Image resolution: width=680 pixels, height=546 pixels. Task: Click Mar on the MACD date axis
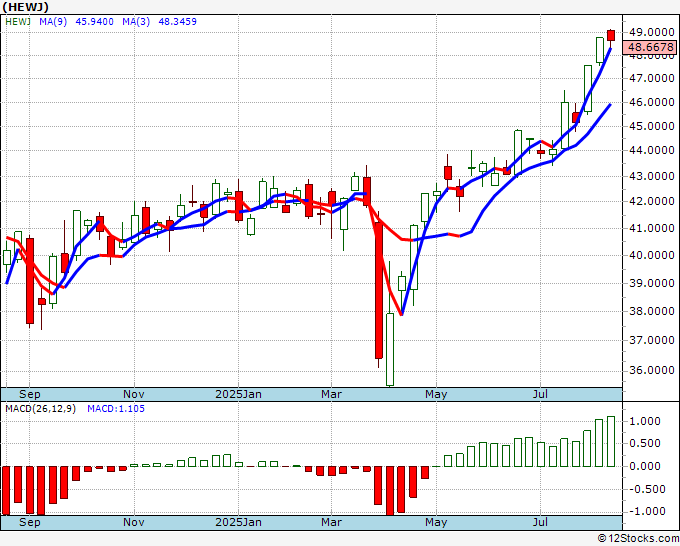coord(331,522)
